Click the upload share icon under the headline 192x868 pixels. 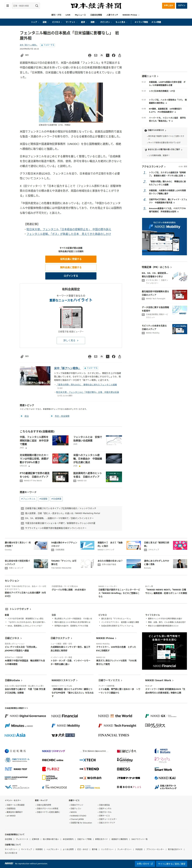click(120, 55)
